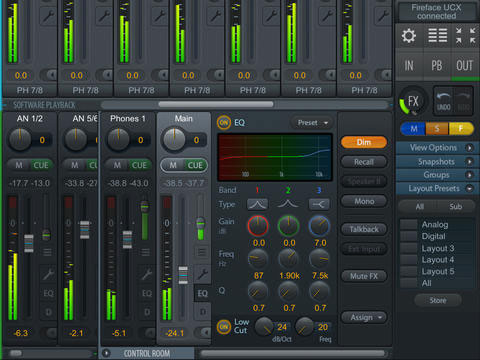Toggle the Dim button
The image size is (480, 360).
pyautogui.click(x=364, y=142)
